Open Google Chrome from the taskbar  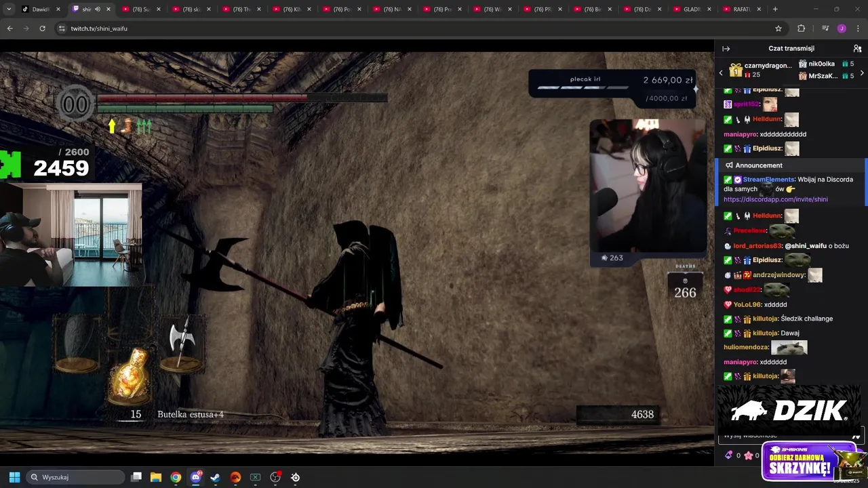pyautogui.click(x=176, y=477)
